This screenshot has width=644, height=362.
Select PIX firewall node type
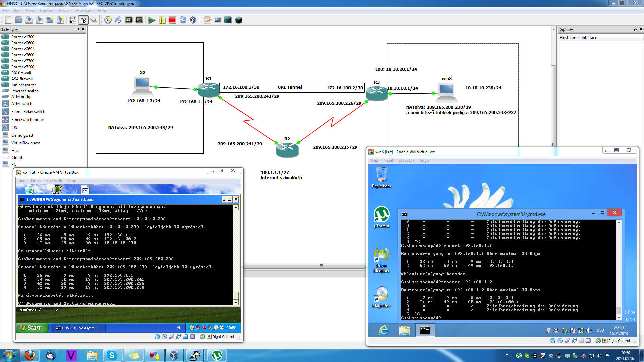(x=21, y=73)
